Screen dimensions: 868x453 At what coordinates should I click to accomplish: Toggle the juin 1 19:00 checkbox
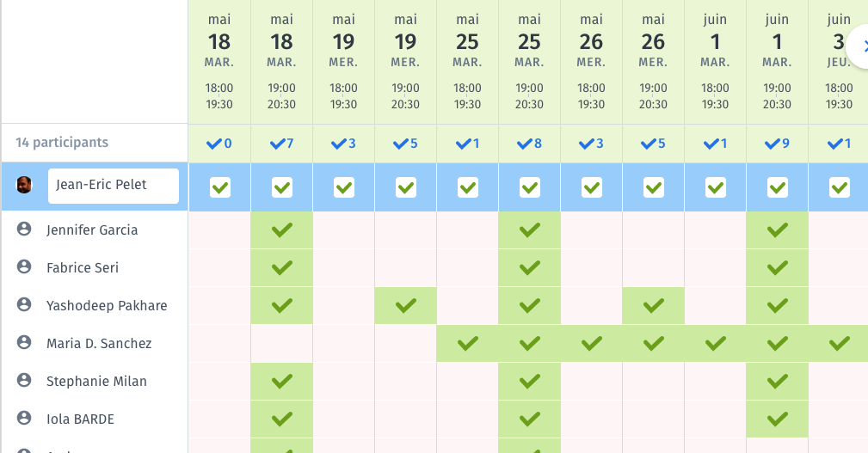tap(778, 187)
